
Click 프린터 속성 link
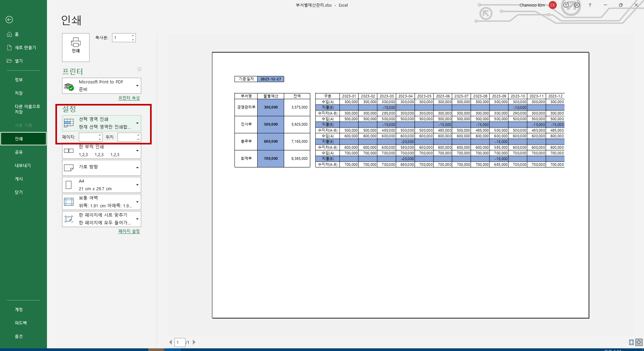pyautogui.click(x=129, y=98)
